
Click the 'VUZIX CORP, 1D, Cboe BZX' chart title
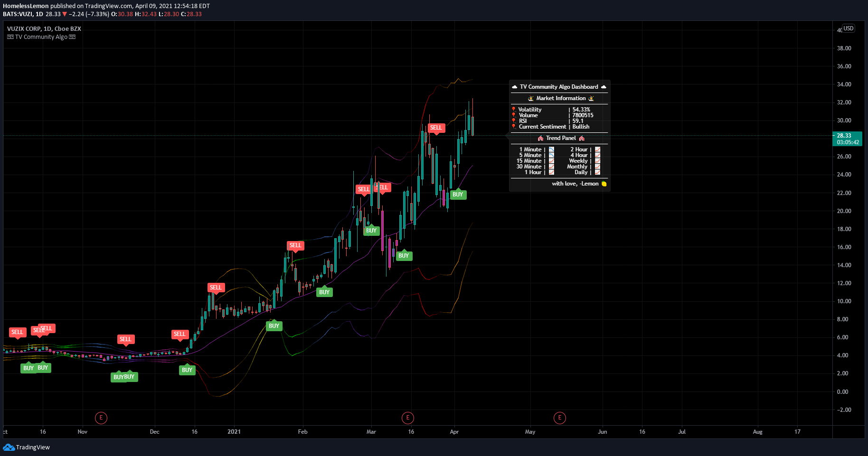pyautogui.click(x=44, y=29)
